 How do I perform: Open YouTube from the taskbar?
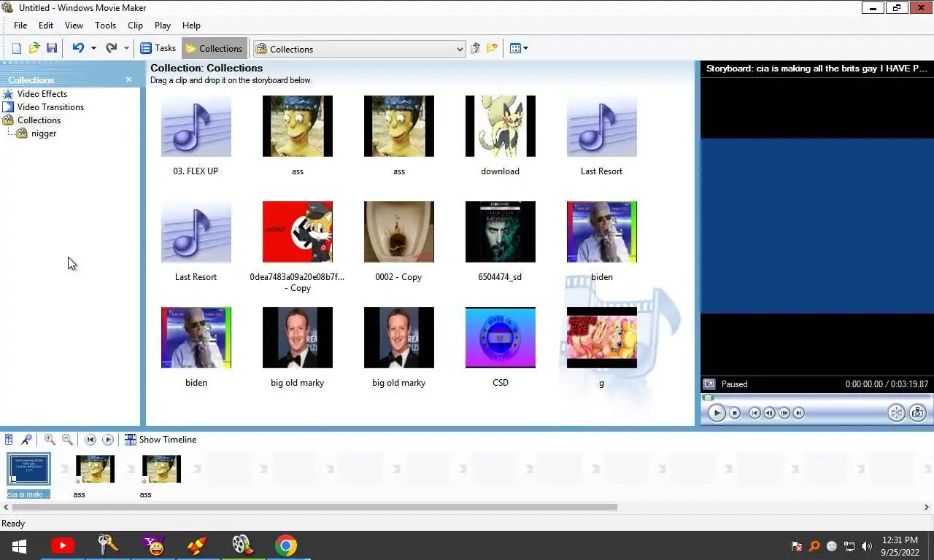coord(62,545)
